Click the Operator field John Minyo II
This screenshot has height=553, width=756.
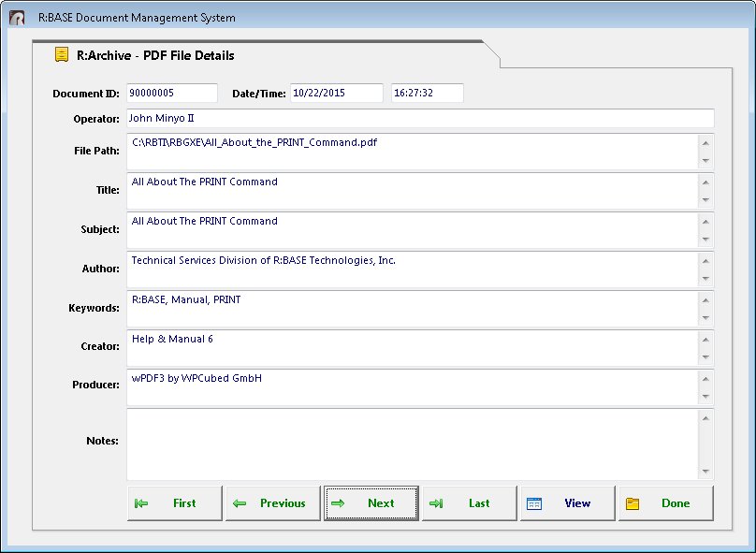[x=420, y=119]
